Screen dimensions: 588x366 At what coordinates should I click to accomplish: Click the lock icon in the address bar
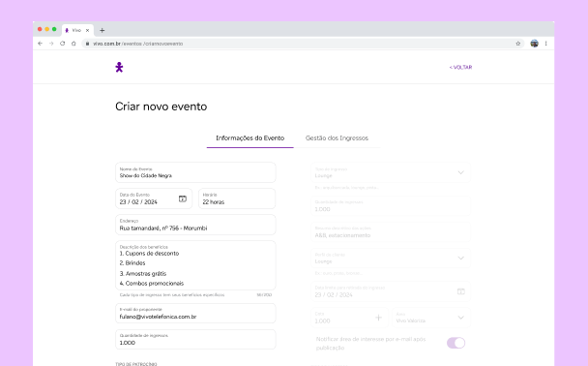point(87,44)
